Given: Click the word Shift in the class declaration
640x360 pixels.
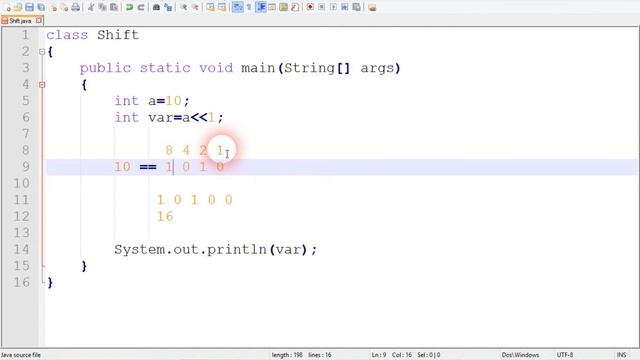Looking at the screenshot, I should (x=118, y=35).
